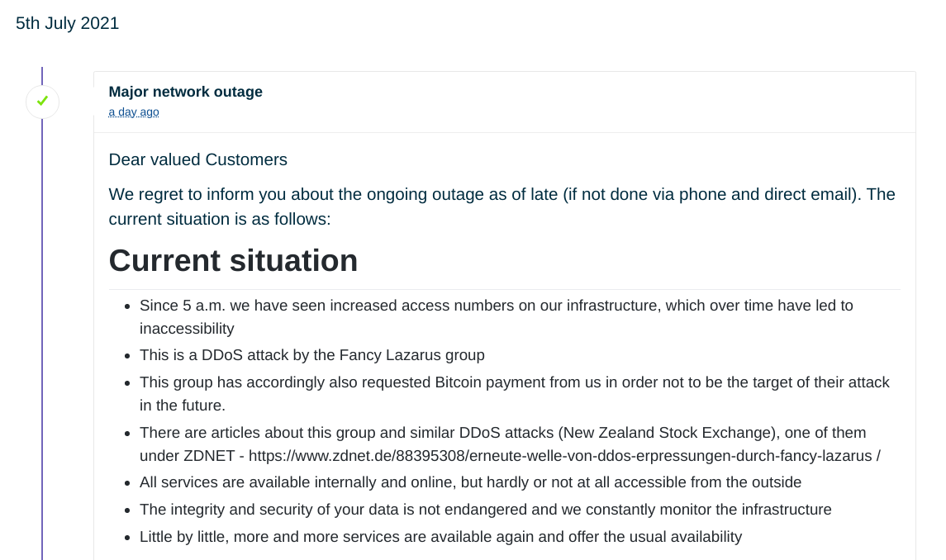Viewport: 946px width, 560px height.
Task: Open the 'a day ago' timestamp link
Action: pos(134,112)
